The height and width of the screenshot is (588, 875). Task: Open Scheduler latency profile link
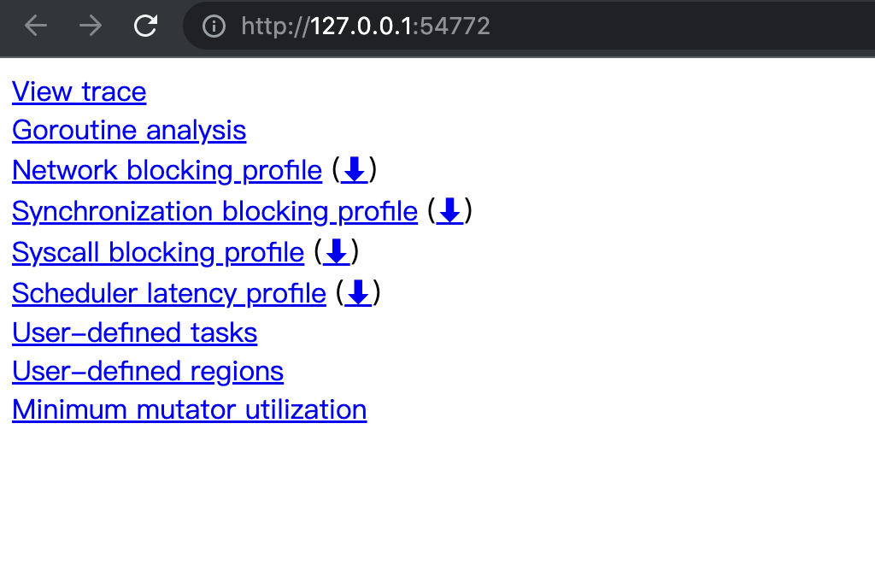[169, 293]
